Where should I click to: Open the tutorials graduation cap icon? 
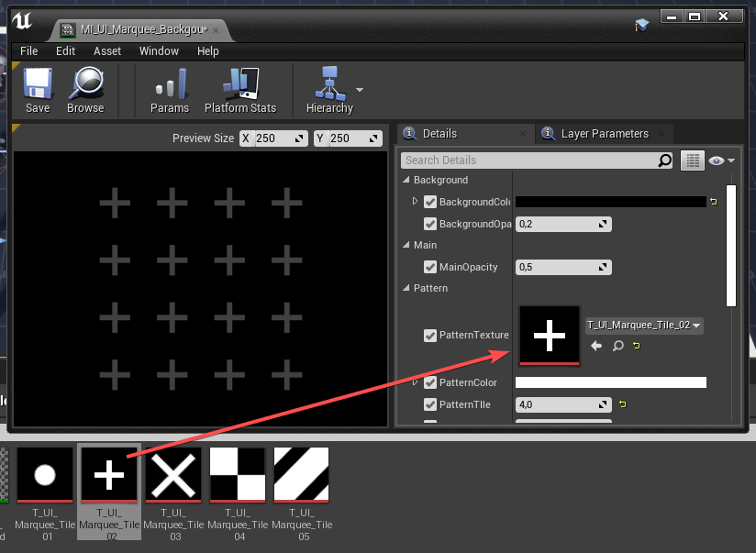coord(641,25)
